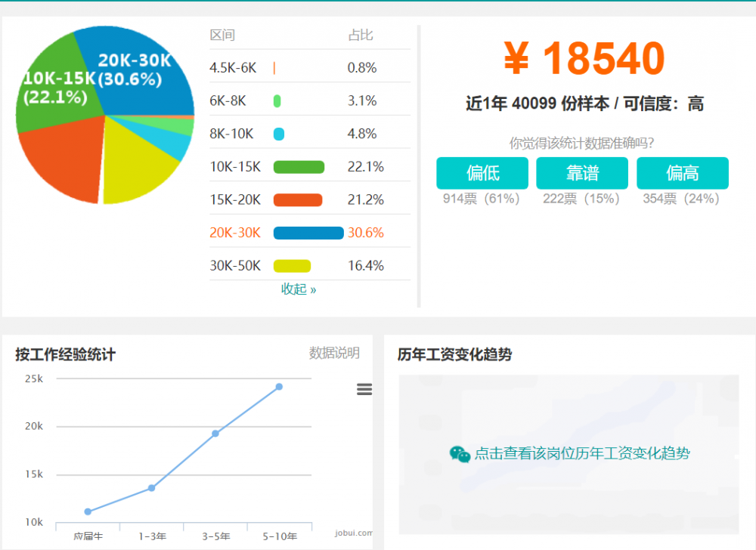Click the highlighted 20K-30K legend row

[234, 233]
